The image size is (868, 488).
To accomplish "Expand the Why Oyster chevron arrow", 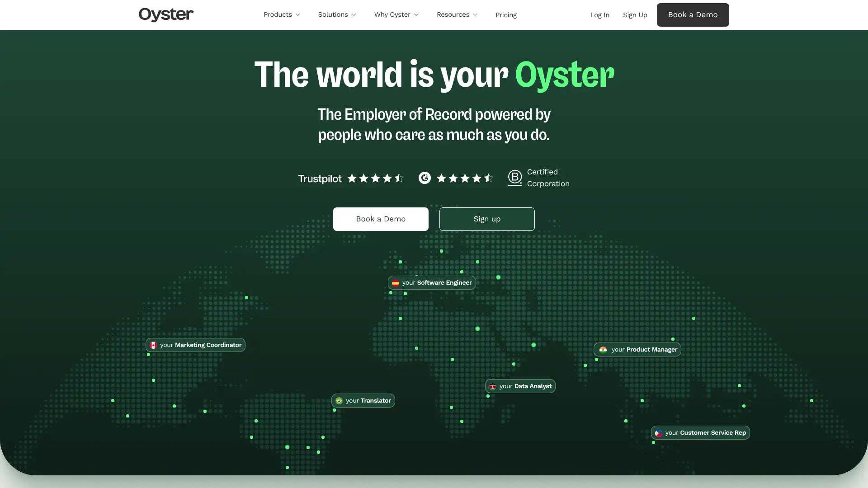I will (416, 15).
